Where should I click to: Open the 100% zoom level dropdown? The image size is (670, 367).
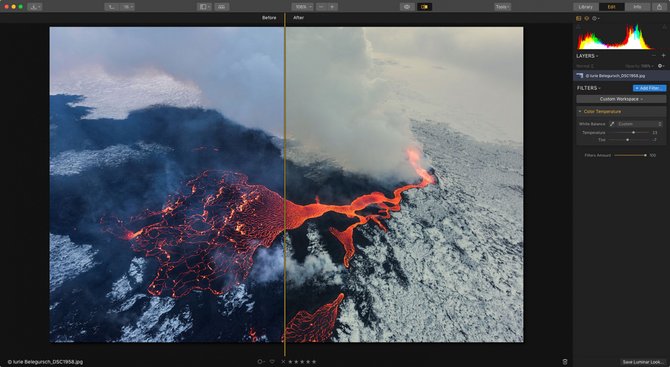(303, 7)
